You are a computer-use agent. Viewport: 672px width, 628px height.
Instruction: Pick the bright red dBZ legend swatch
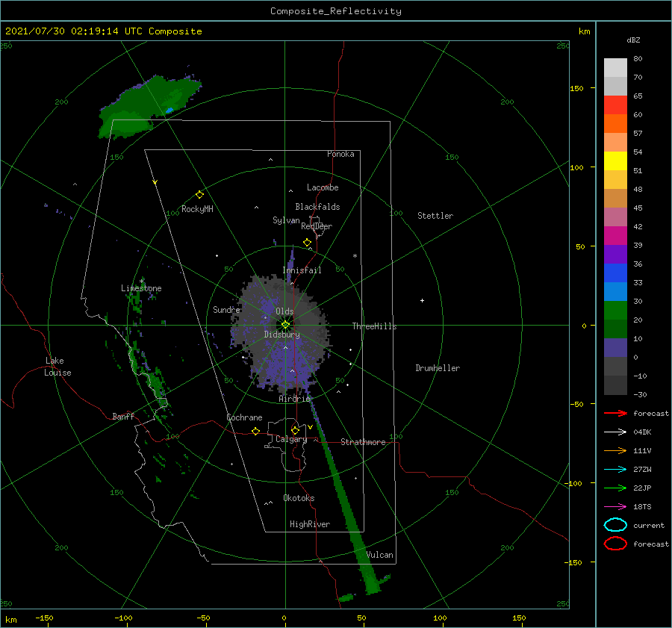[615, 105]
